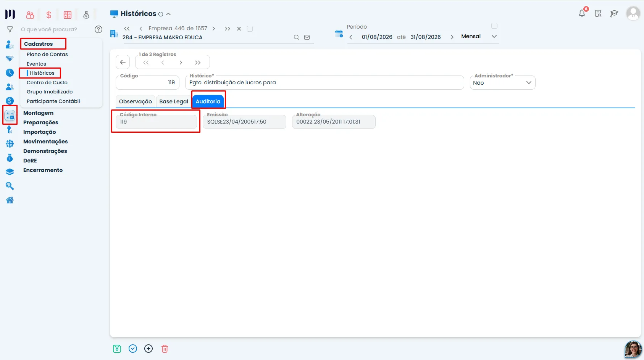Collapse the Históricos title chevron
Viewport: 644px width, 360px height.
click(168, 14)
